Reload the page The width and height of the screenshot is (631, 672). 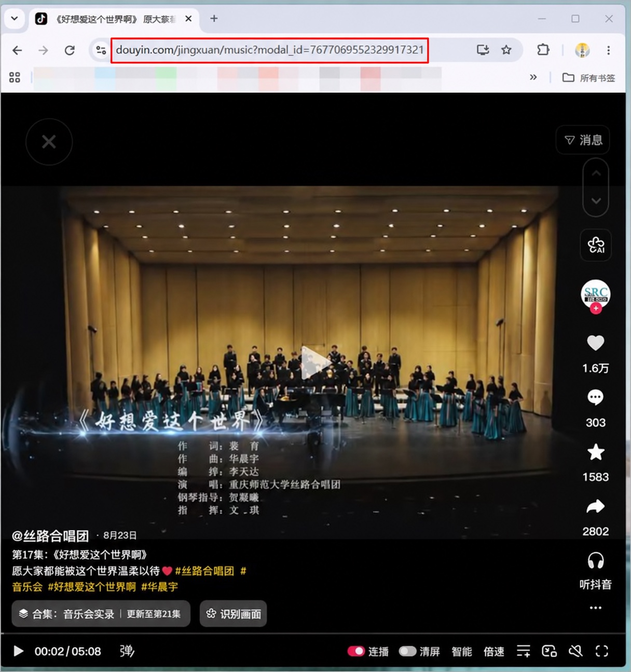69,50
